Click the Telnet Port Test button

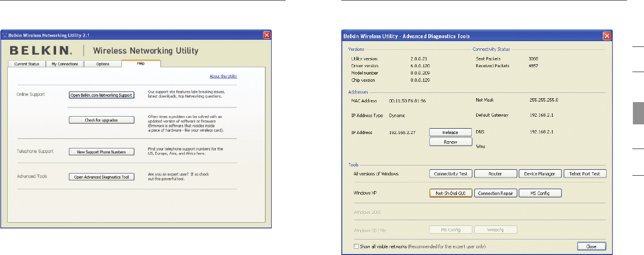coord(585,174)
